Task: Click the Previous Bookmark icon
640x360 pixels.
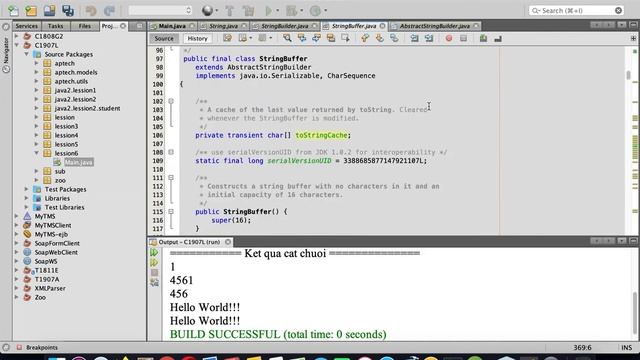Action: tap(365, 38)
